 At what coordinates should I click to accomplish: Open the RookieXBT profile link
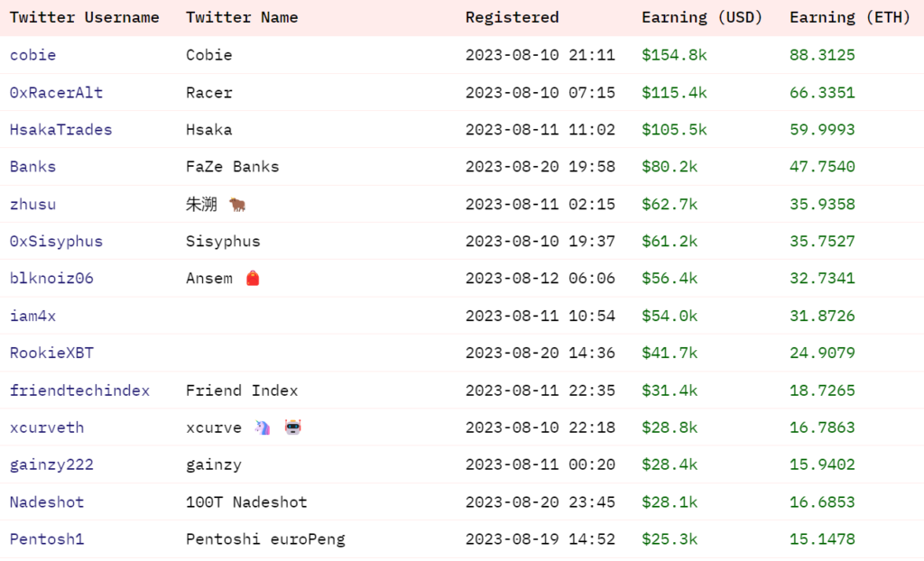click(x=51, y=353)
